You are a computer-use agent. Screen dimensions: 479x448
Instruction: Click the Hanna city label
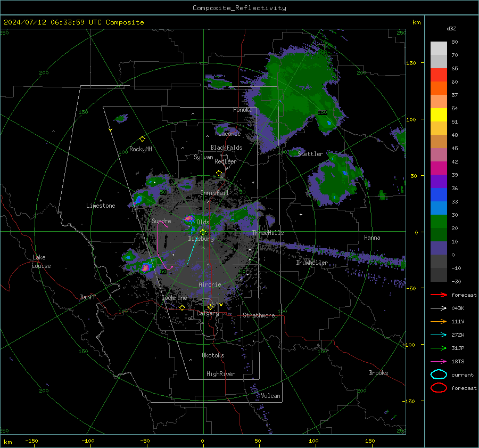(x=372, y=238)
